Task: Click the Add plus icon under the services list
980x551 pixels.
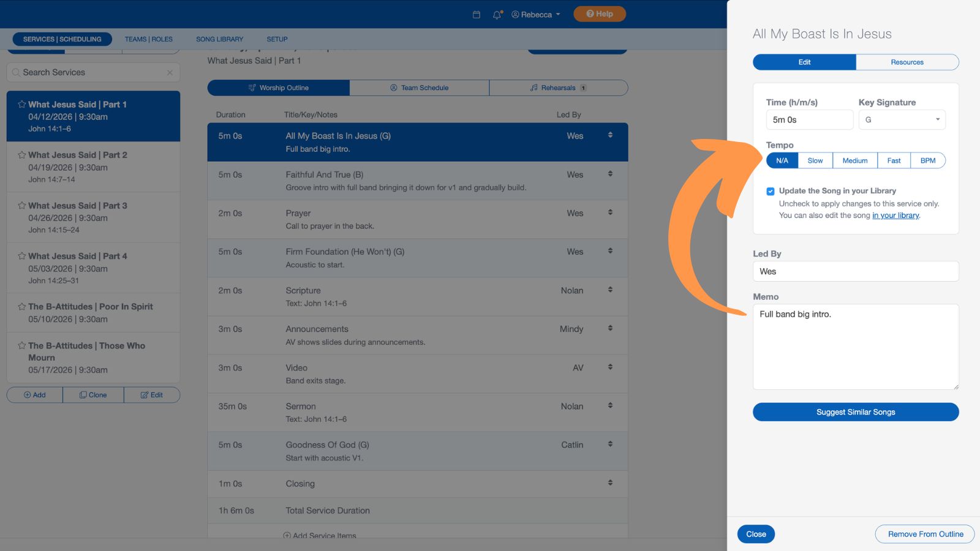Action: click(27, 395)
